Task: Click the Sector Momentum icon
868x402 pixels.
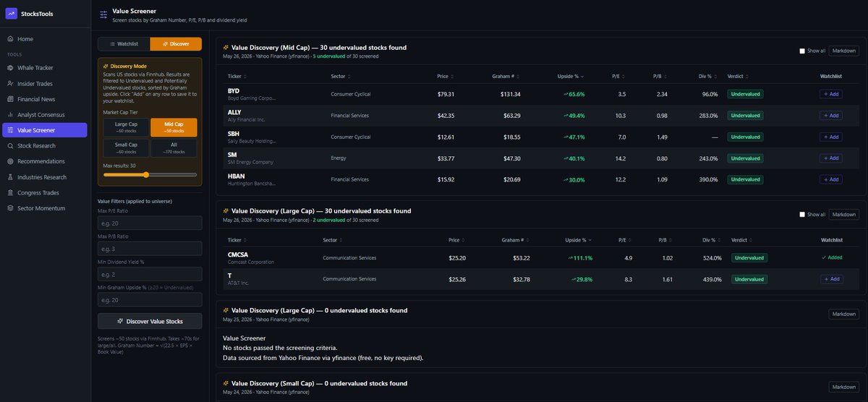Action: coord(10,208)
